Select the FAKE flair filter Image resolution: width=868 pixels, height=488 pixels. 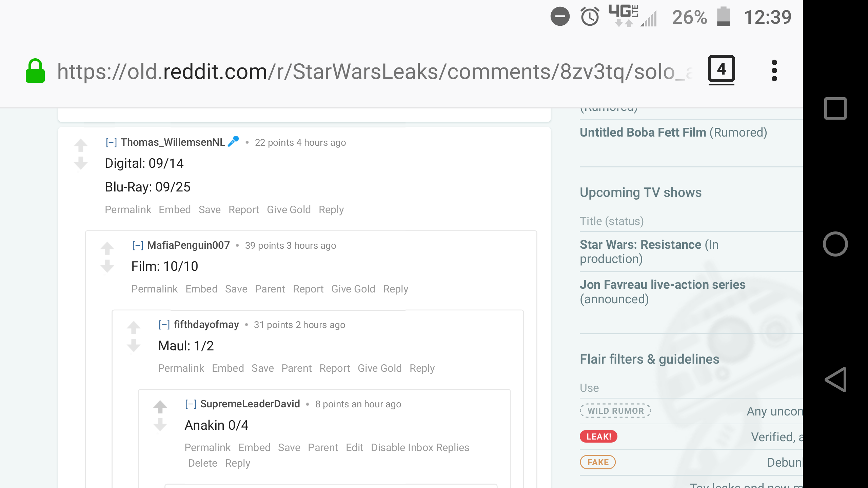click(x=598, y=462)
